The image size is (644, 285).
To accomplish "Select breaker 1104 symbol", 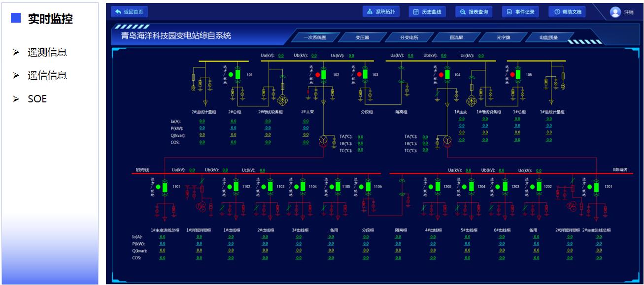I will pyautogui.click(x=303, y=187).
